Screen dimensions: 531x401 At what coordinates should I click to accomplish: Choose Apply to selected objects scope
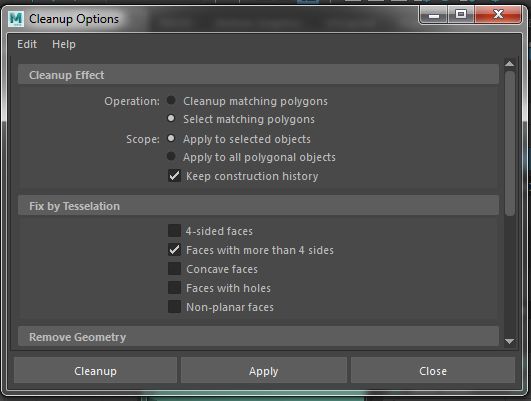coord(171,138)
